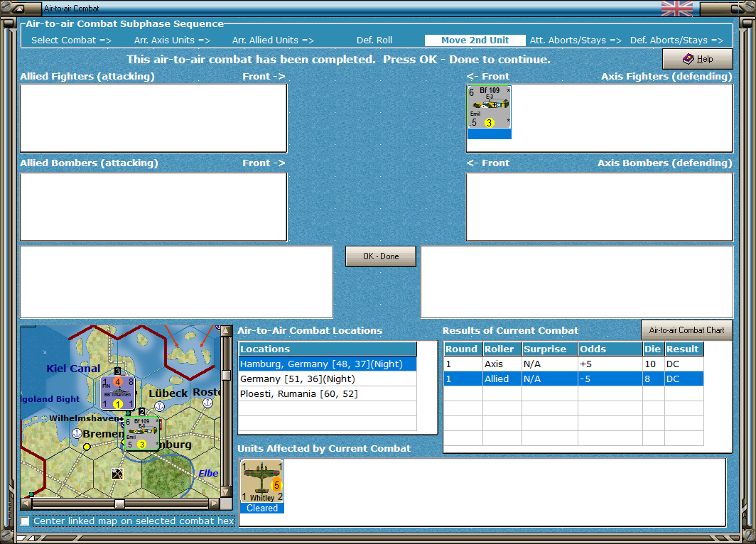The image size is (756, 544).
Task: Open Help via the book icon button
Action: point(697,59)
